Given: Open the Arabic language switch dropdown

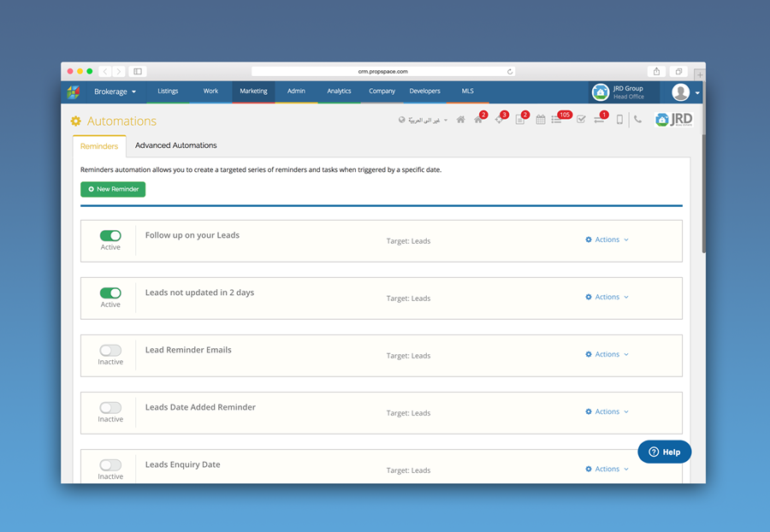Looking at the screenshot, I should click(x=423, y=120).
